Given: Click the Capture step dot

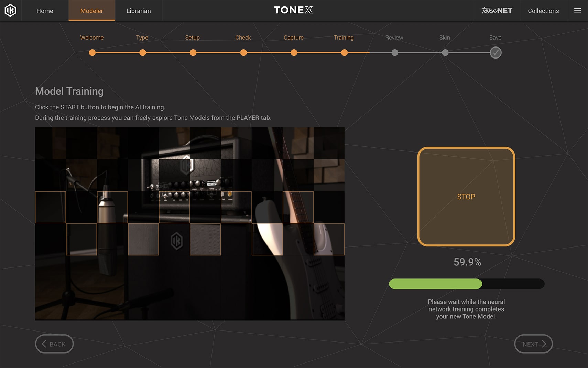Looking at the screenshot, I should 294,53.
